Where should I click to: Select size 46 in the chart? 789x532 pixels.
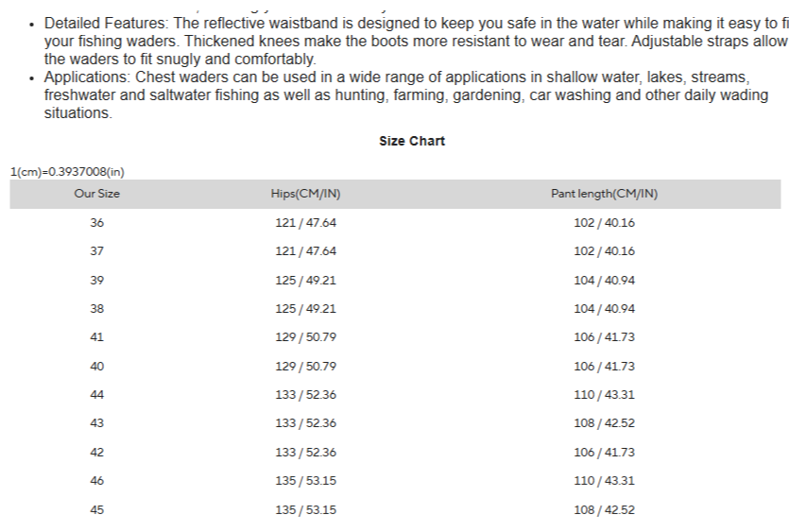point(96,481)
